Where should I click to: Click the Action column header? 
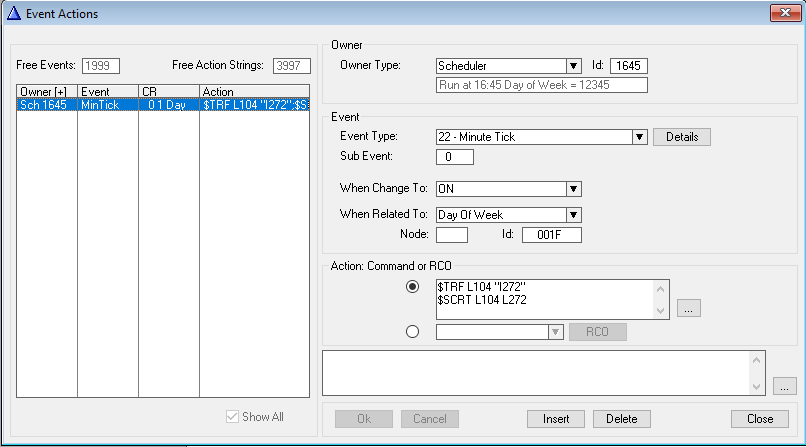pos(254,91)
